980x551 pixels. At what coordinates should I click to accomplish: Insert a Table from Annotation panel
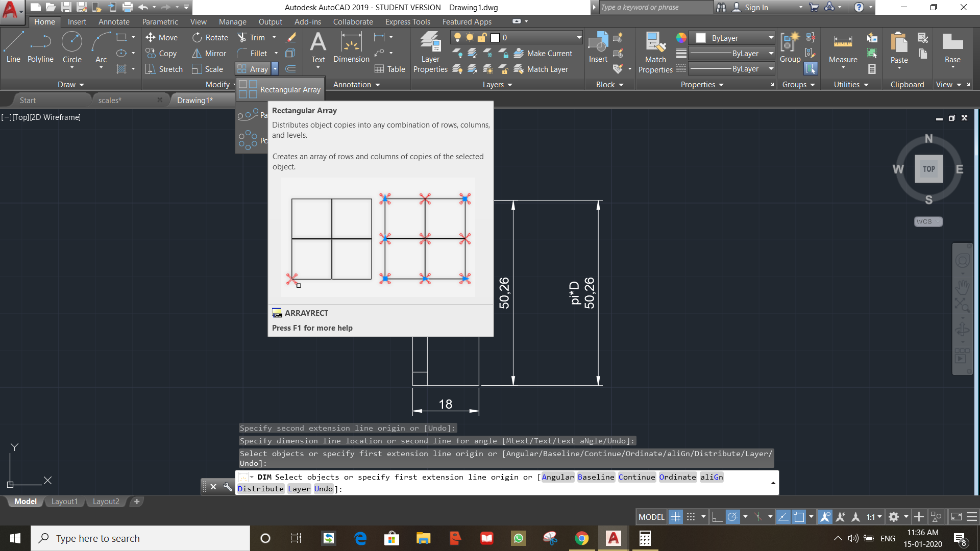[x=389, y=69]
